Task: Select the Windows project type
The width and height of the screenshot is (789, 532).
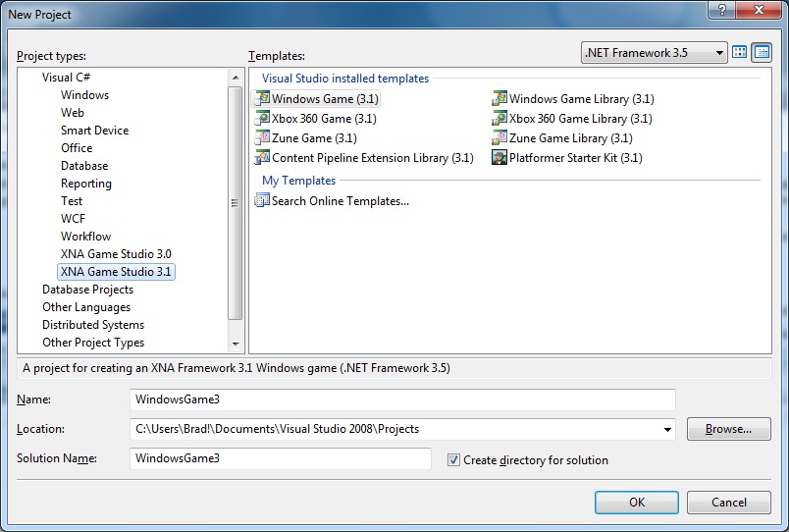Action: [x=84, y=95]
